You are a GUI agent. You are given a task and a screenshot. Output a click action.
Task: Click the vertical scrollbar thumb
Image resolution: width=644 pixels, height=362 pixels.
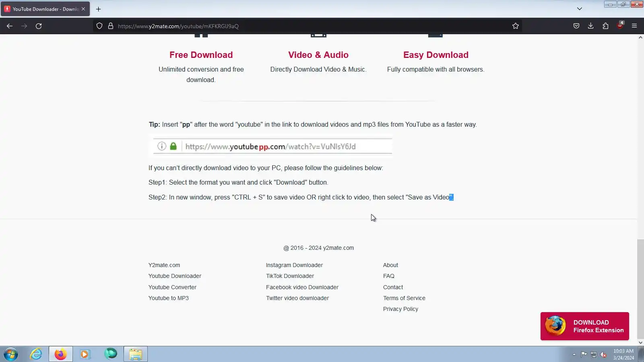640,289
